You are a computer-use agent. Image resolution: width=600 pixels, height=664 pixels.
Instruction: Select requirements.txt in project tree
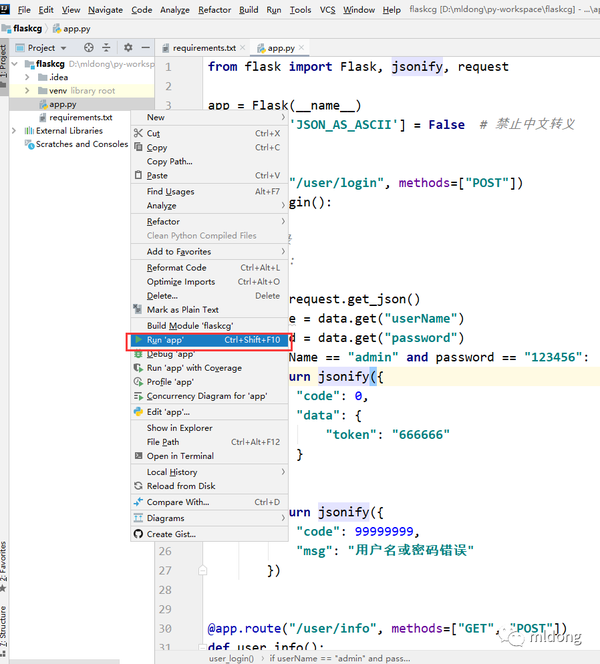click(80, 117)
